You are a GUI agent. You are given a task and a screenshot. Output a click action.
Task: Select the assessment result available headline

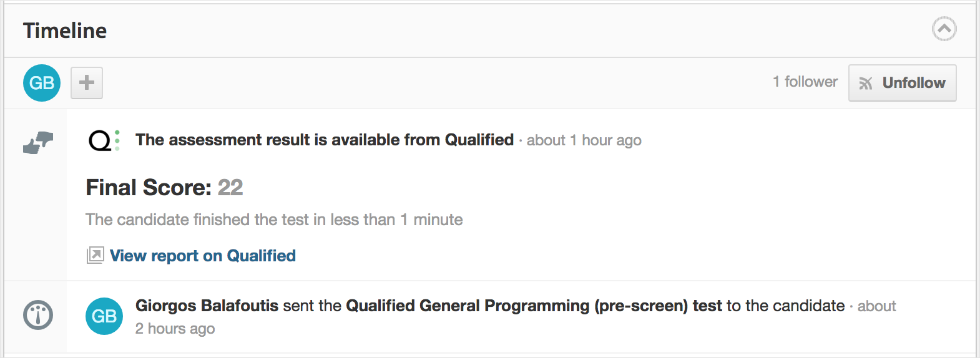(325, 140)
